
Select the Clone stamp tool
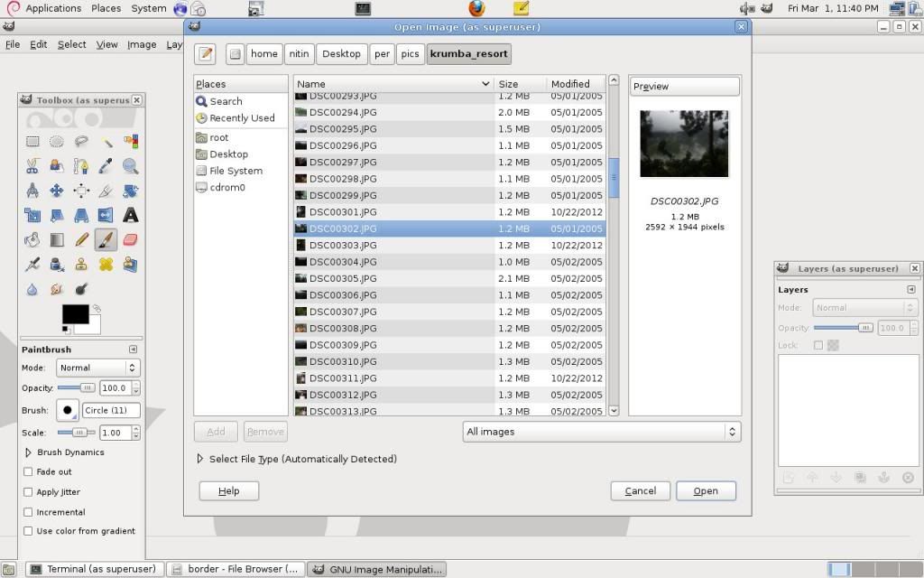point(81,265)
